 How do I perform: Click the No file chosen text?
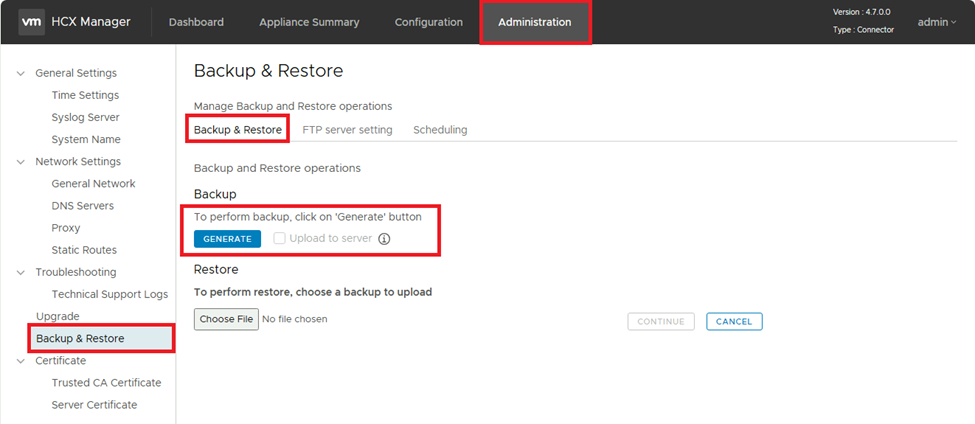pyautogui.click(x=295, y=319)
